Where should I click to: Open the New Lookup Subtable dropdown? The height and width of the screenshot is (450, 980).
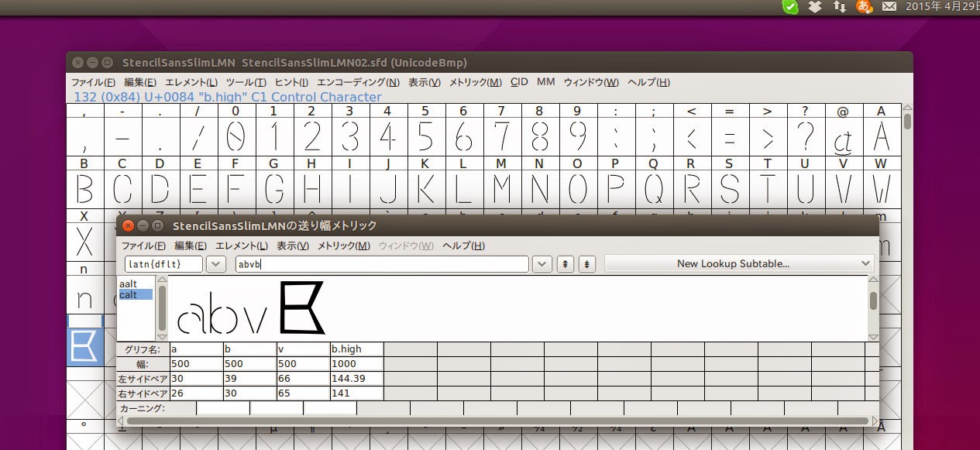[x=739, y=264]
